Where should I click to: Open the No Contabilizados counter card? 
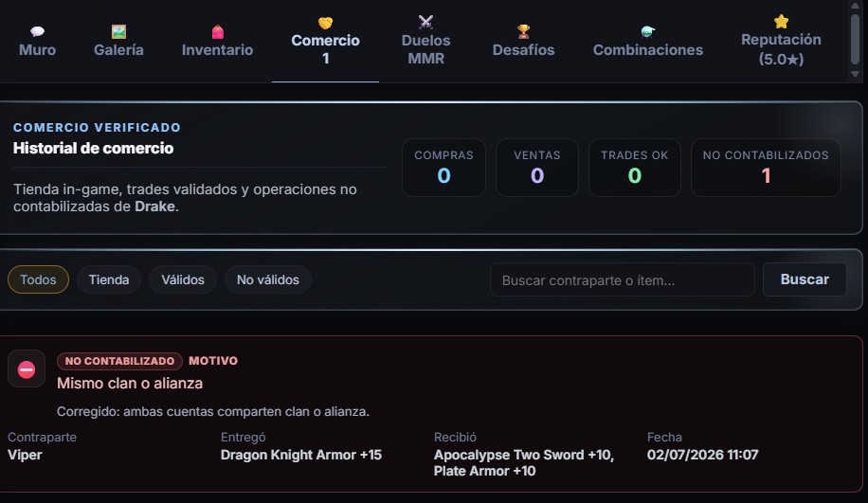coord(766,167)
